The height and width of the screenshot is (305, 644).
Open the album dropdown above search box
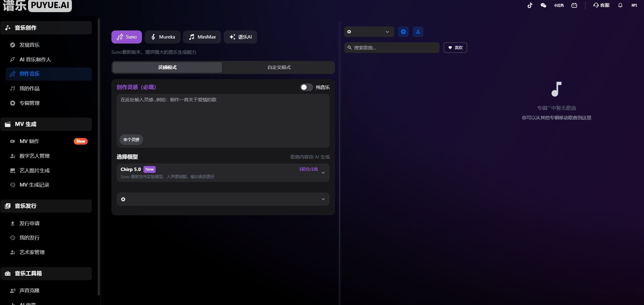click(x=369, y=32)
